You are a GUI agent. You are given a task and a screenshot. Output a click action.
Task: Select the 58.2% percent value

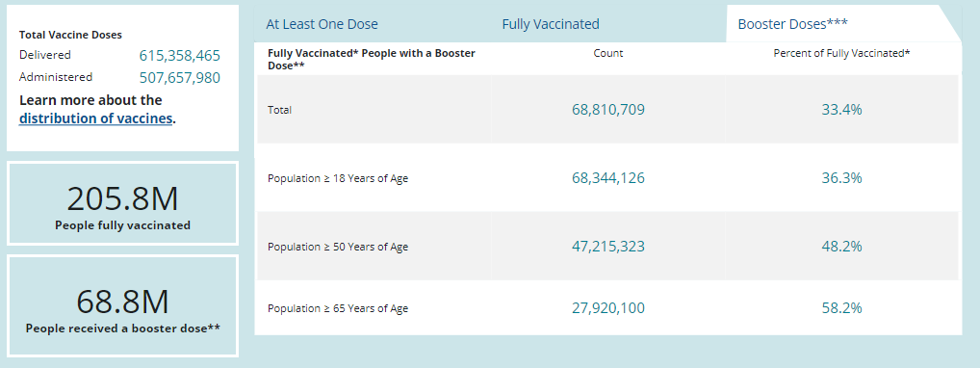(x=842, y=308)
